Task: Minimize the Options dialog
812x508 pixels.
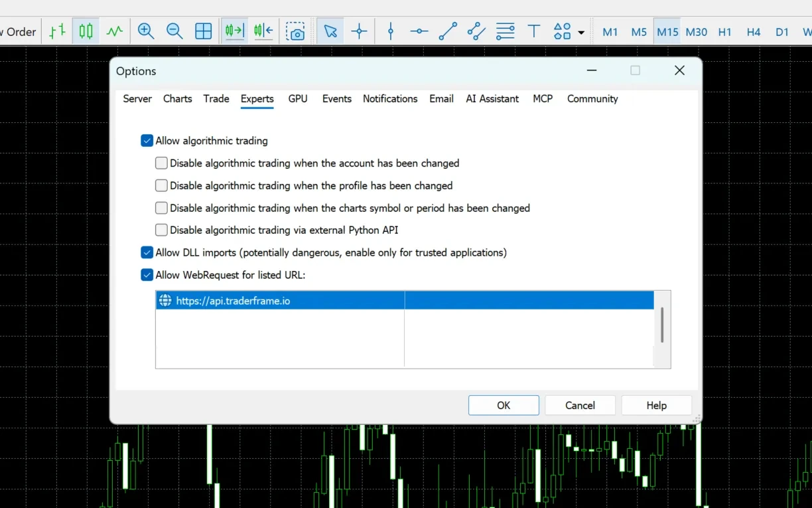Action: coord(592,70)
